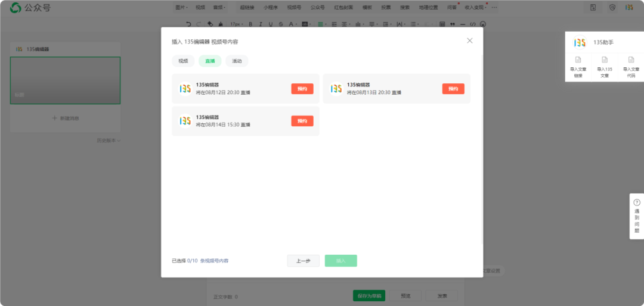Click the 135助手 panel title

603,42
